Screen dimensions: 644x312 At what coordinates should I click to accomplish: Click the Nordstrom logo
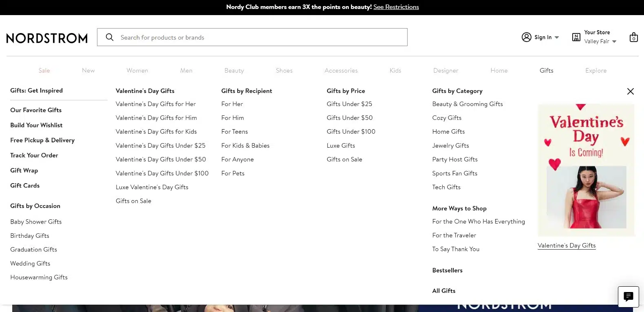coord(47,38)
